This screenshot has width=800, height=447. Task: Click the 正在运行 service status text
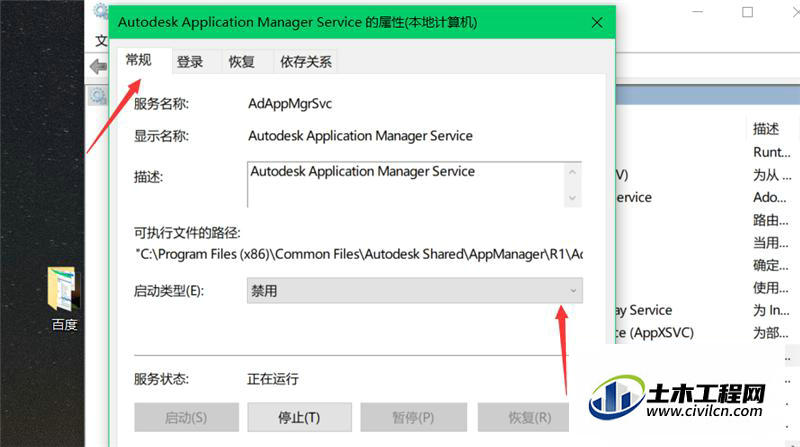click(x=273, y=379)
